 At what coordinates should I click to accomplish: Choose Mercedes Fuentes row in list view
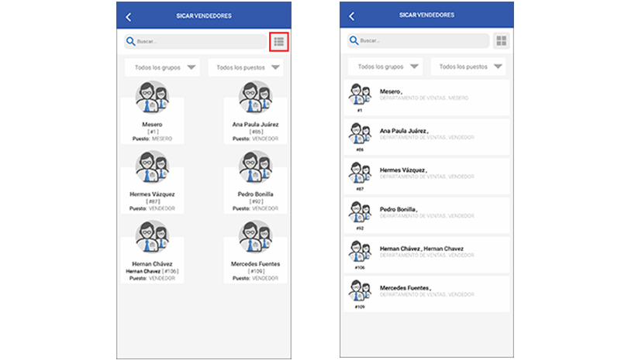(x=426, y=292)
